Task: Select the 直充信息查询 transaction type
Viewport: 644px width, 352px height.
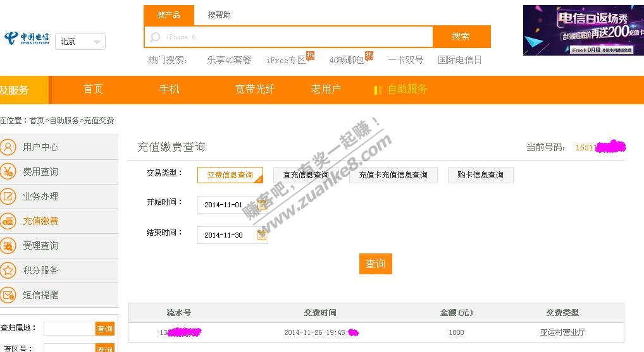Action: 306,175
